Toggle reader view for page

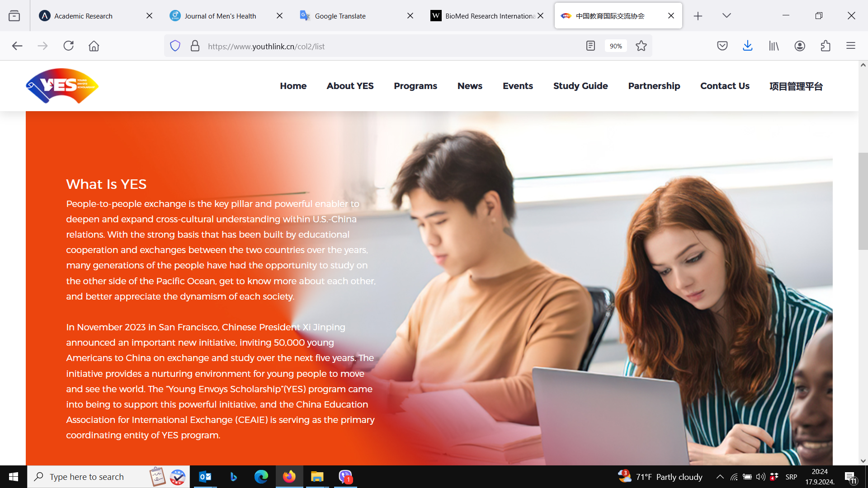(590, 46)
